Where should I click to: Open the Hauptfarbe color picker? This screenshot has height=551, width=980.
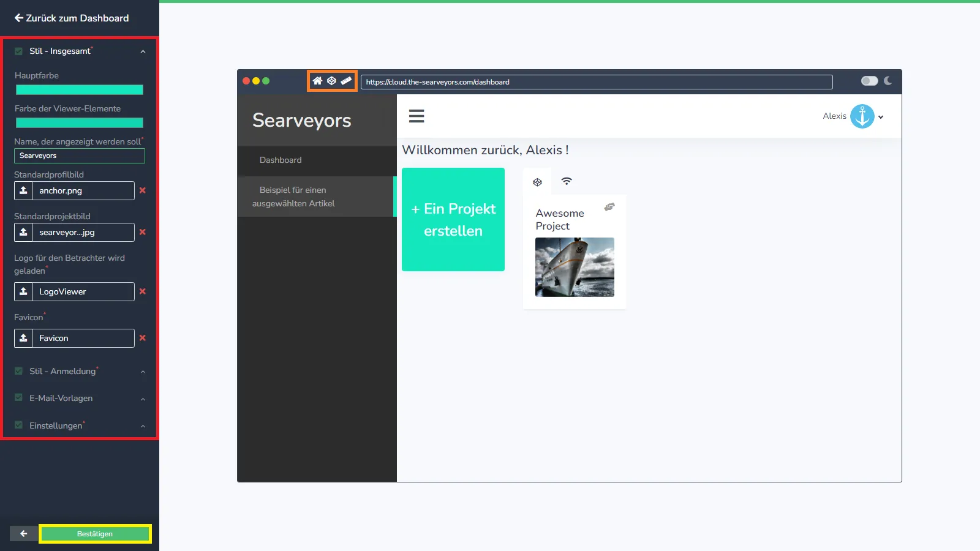[x=80, y=90]
